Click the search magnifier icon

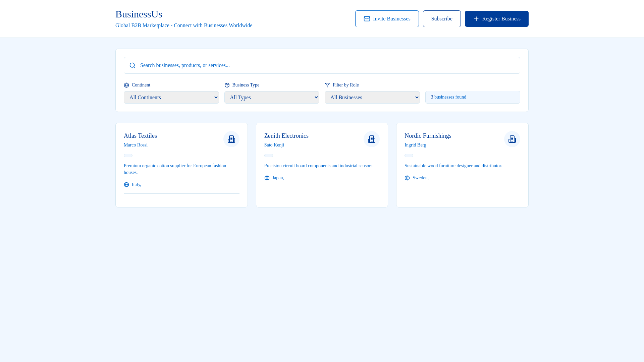(x=132, y=65)
